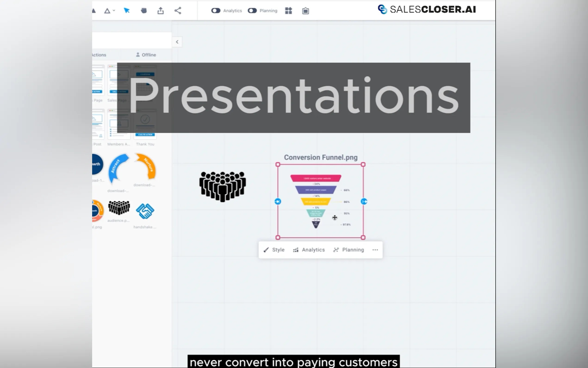The image size is (588, 368).
Task: Click the layout grid icon near Planning toggle
Action: 288,10
